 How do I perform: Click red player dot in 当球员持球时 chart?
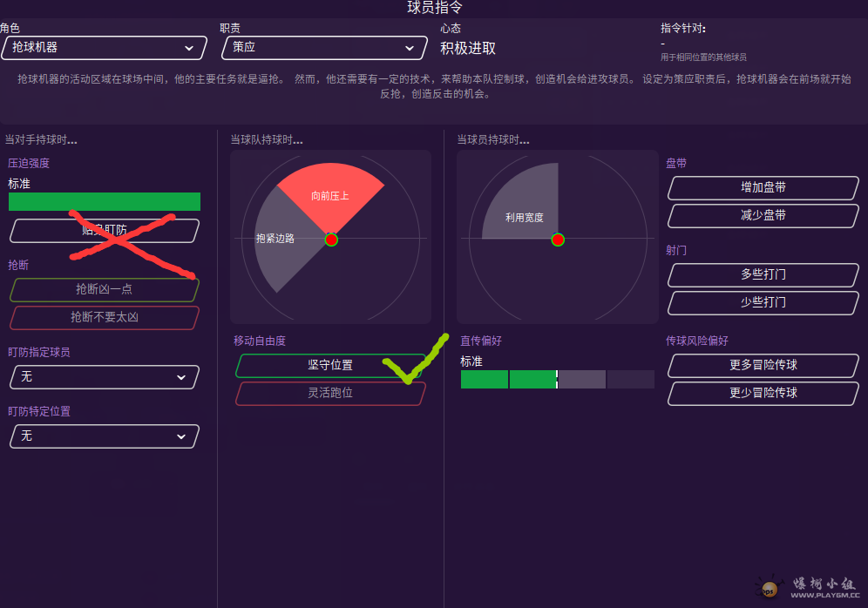[558, 240]
